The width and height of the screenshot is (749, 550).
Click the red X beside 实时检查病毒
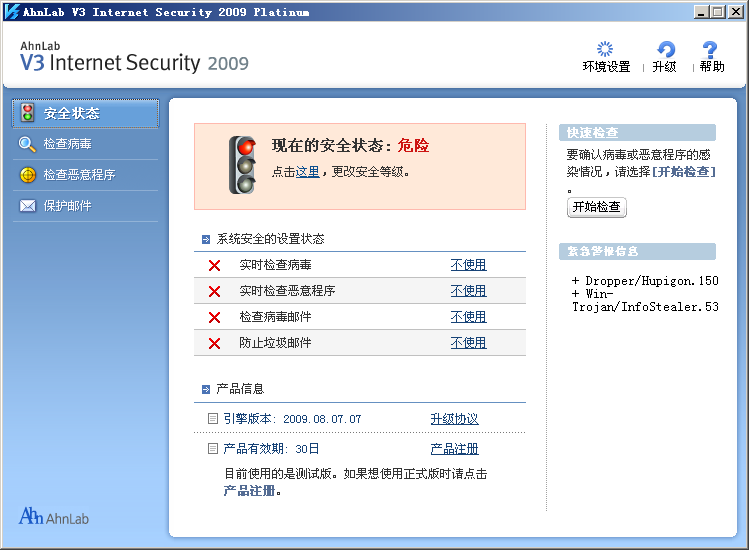tap(214, 265)
